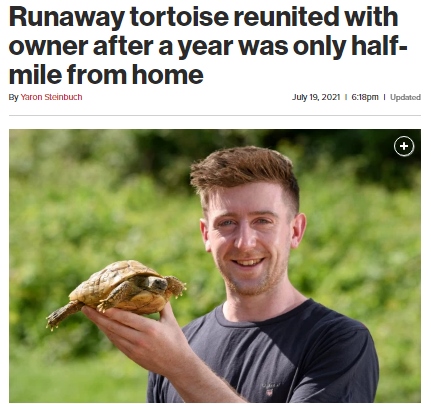Click the Updated label beside the time
This screenshot has height=404, width=431.
(405, 97)
